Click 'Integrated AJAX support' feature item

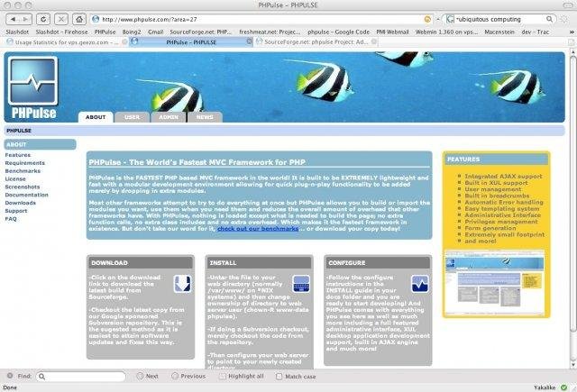click(503, 176)
